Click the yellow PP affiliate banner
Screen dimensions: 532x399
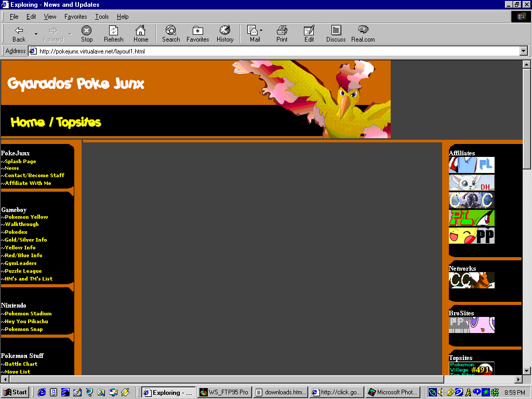[472, 236]
